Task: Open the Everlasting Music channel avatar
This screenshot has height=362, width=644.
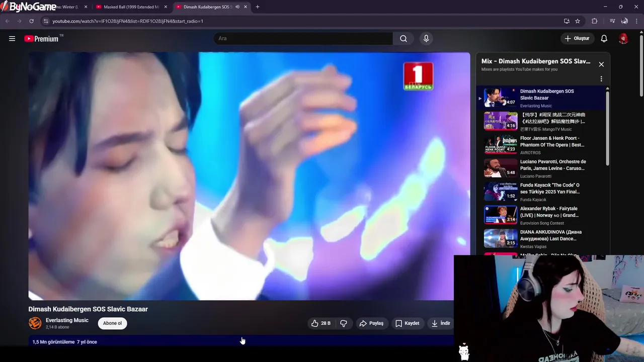Action: (35, 323)
